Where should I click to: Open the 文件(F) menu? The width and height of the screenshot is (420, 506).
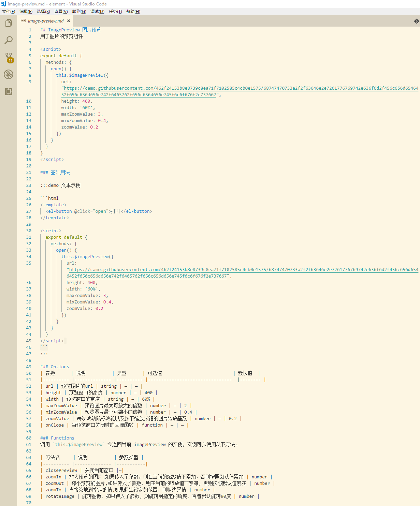pyautogui.click(x=9, y=12)
